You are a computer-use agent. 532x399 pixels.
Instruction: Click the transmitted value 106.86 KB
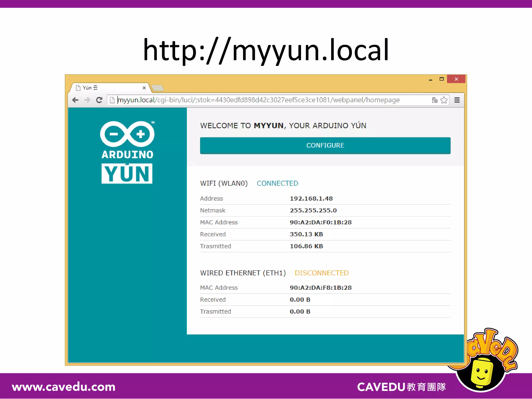pyautogui.click(x=306, y=246)
